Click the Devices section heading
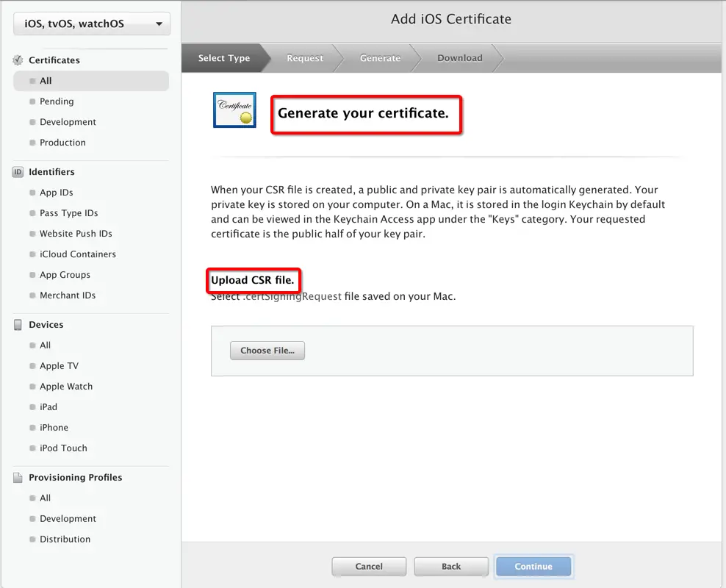Viewport: 726px width, 588px height. pos(46,325)
